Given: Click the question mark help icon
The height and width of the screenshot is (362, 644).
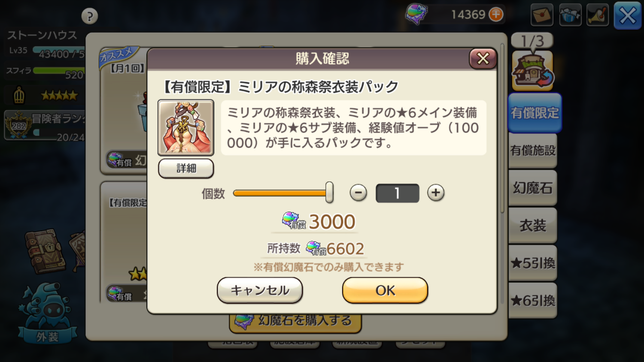Looking at the screenshot, I should [x=90, y=17].
